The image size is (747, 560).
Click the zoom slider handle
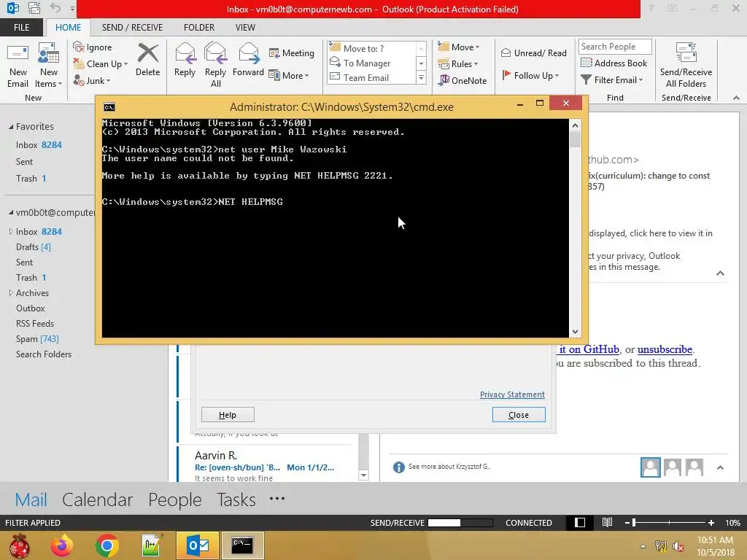tap(634, 523)
